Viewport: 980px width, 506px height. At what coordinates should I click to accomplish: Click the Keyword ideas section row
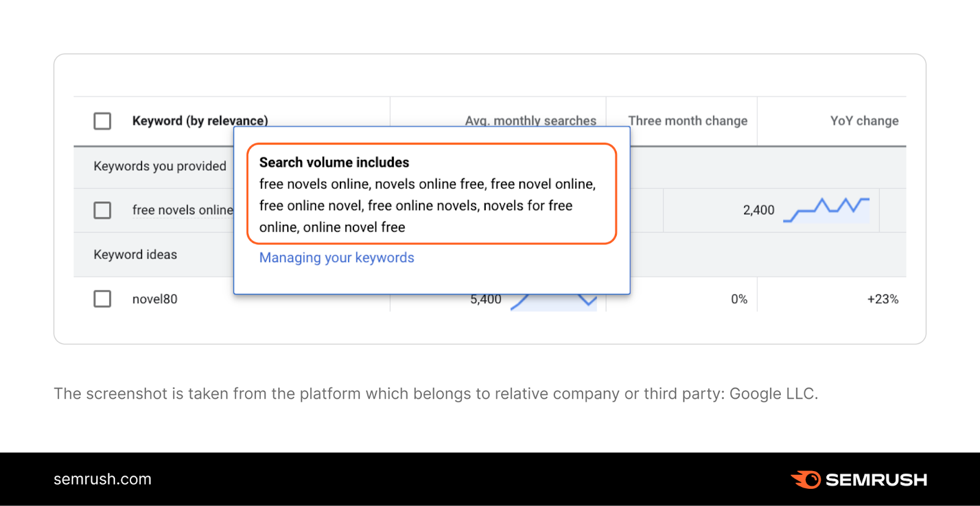135,254
